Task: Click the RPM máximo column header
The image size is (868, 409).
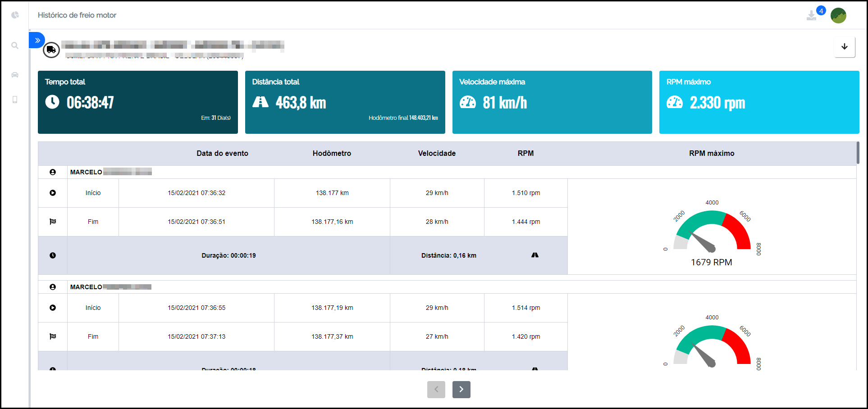Action: pos(712,153)
